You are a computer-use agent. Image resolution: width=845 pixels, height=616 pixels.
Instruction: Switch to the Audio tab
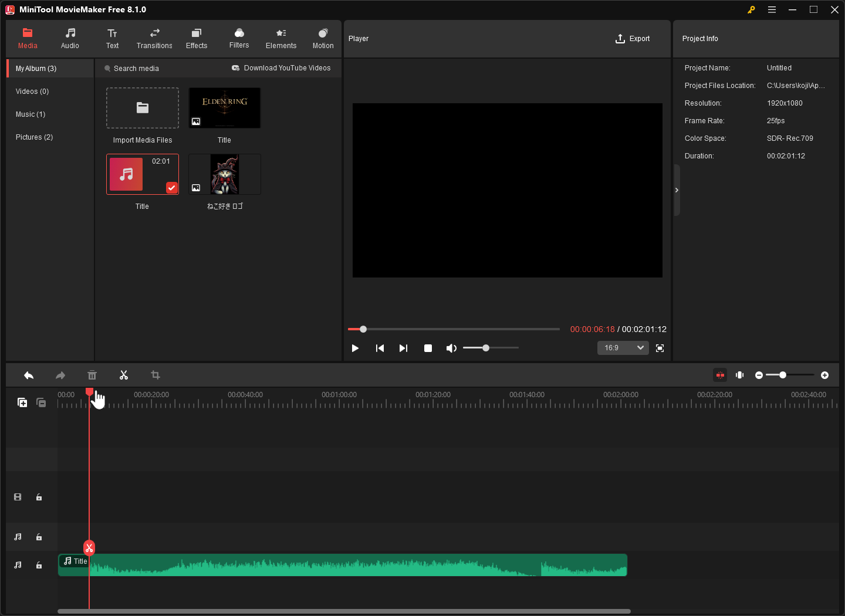[70, 39]
